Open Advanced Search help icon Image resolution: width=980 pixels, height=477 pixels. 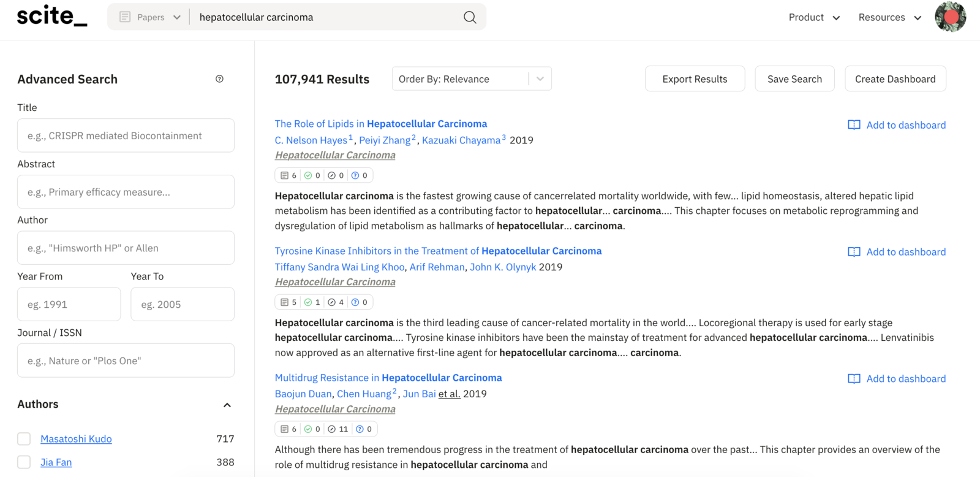pos(219,79)
